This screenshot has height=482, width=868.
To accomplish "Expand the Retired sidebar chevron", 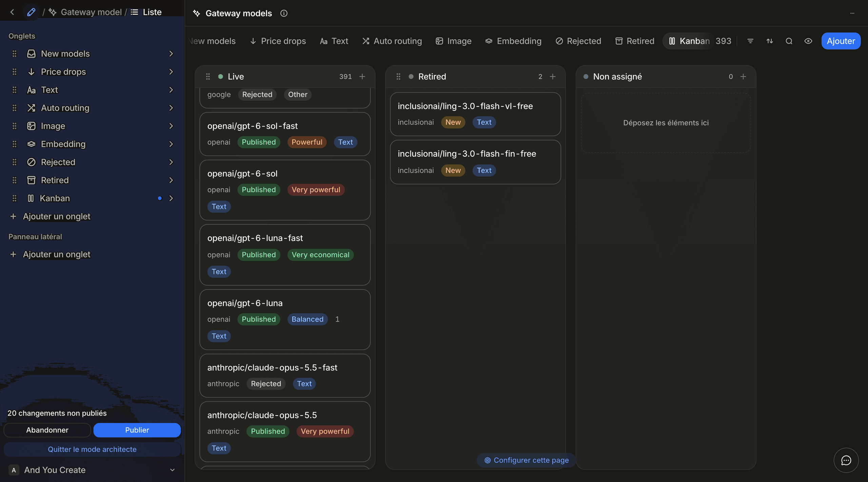I will click(x=171, y=180).
